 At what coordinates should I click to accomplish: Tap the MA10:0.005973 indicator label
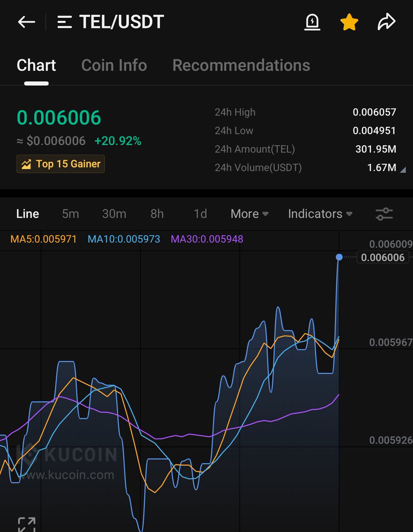124,239
